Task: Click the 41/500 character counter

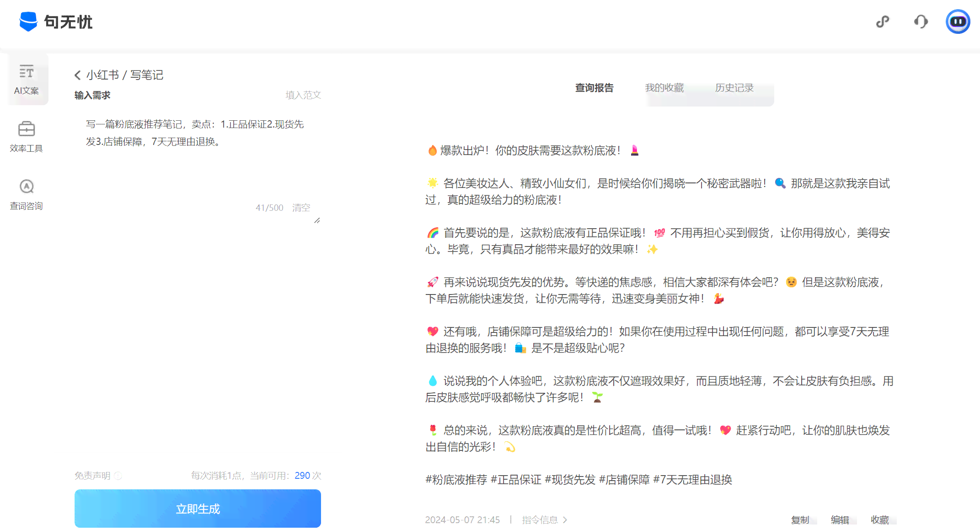Action: click(x=269, y=208)
